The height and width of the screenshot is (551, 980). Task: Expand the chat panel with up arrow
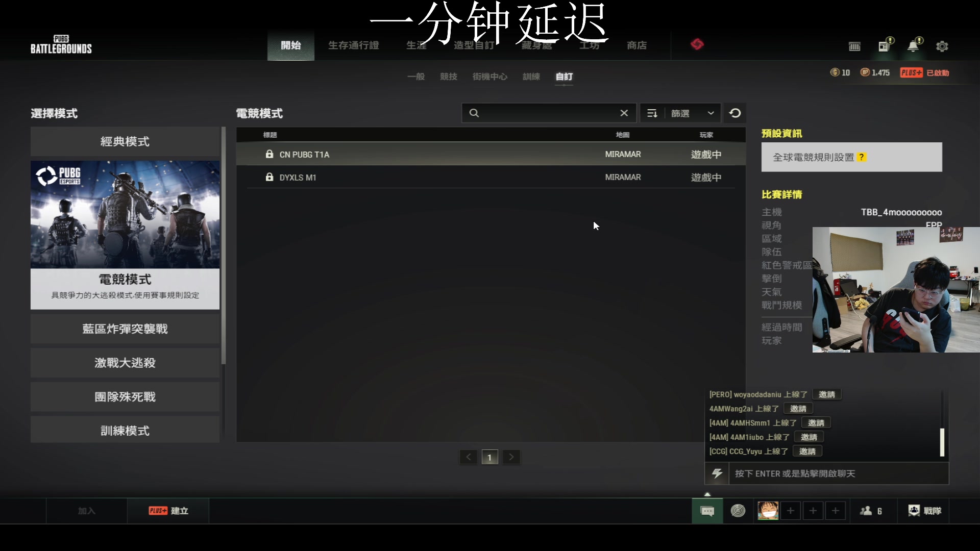click(707, 494)
